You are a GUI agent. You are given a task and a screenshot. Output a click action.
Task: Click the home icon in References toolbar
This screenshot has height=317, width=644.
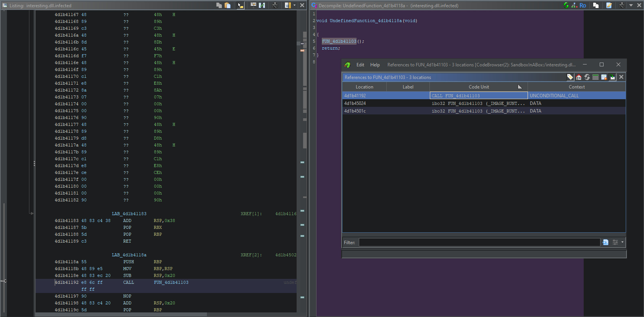tap(579, 77)
